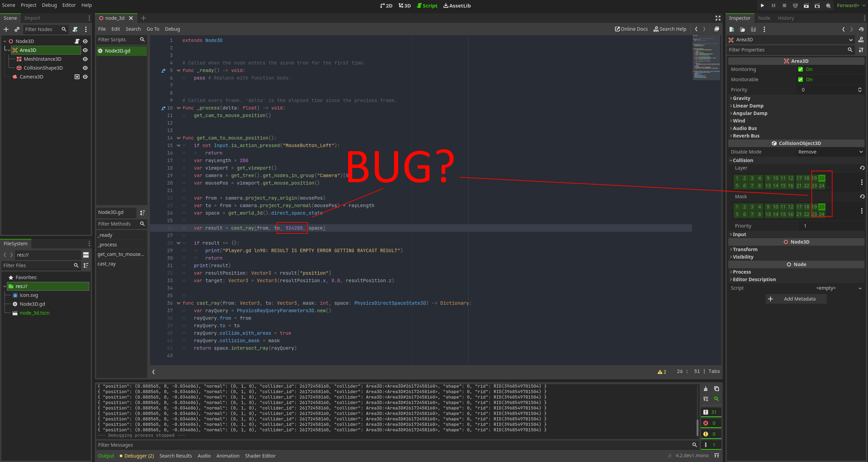Screen dimensions: 868x462
Task: Pause the running scene
Action: point(774,5)
